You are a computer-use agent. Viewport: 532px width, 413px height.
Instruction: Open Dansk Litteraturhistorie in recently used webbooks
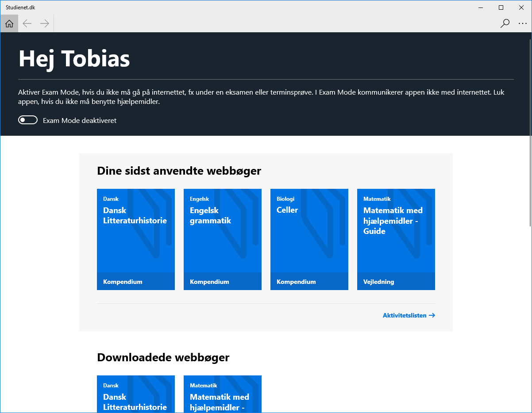136,239
